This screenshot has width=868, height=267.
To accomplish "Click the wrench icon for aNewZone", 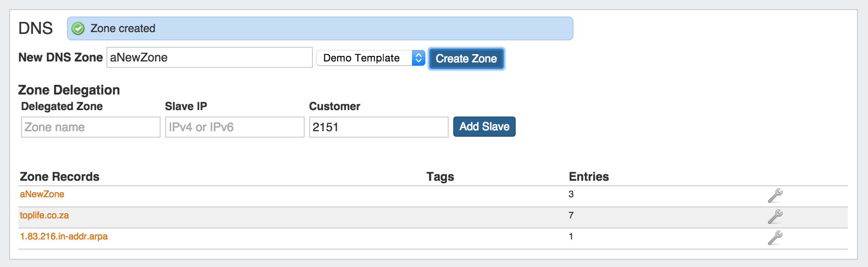I will click(775, 195).
